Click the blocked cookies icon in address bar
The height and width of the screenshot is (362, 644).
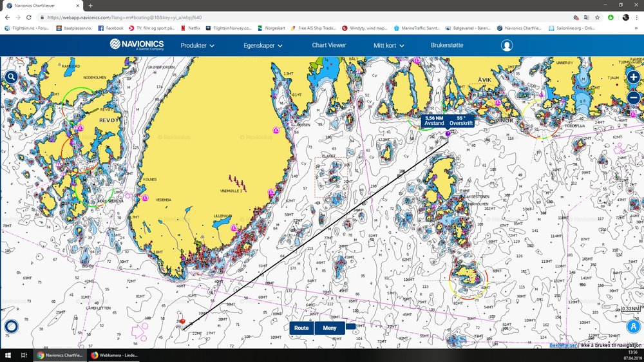pyautogui.click(x=576, y=17)
